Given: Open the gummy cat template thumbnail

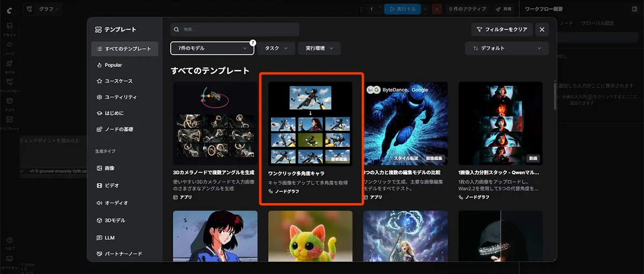Looking at the screenshot, I should pos(310,236).
